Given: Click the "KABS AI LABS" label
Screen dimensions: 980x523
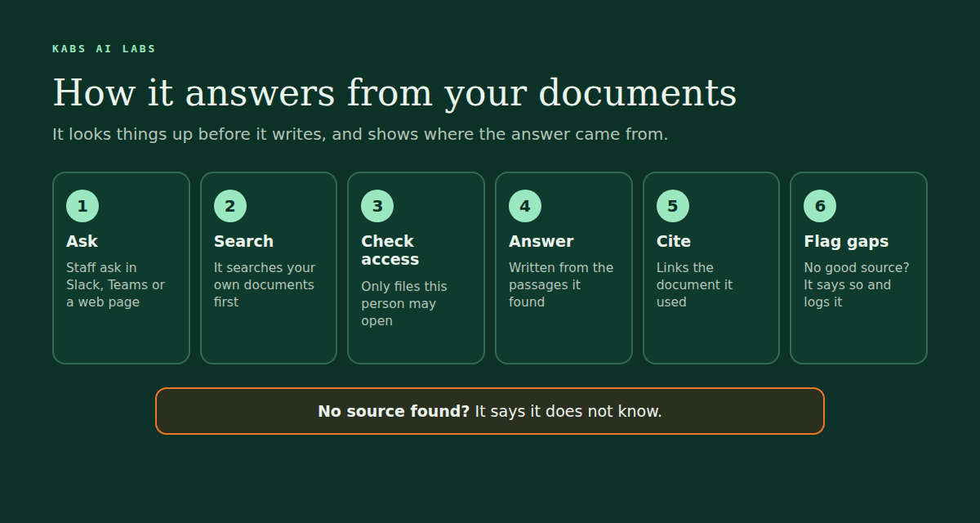Looking at the screenshot, I should 104,49.
